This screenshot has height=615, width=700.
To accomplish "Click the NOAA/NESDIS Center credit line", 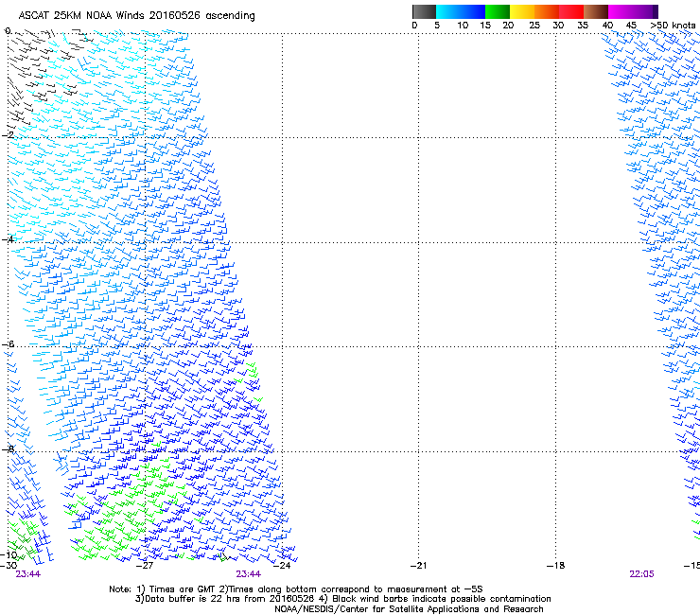I will pyautogui.click(x=409, y=609).
